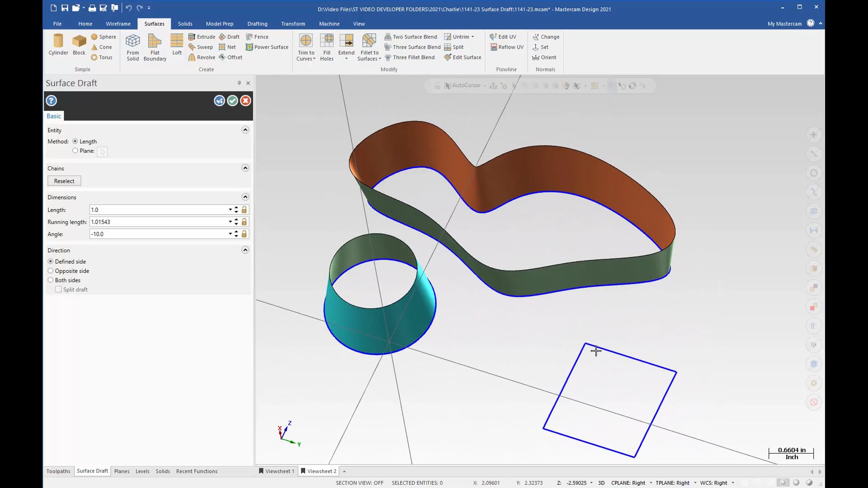Expand the Direction section panel
868x488 pixels.
[x=245, y=250]
